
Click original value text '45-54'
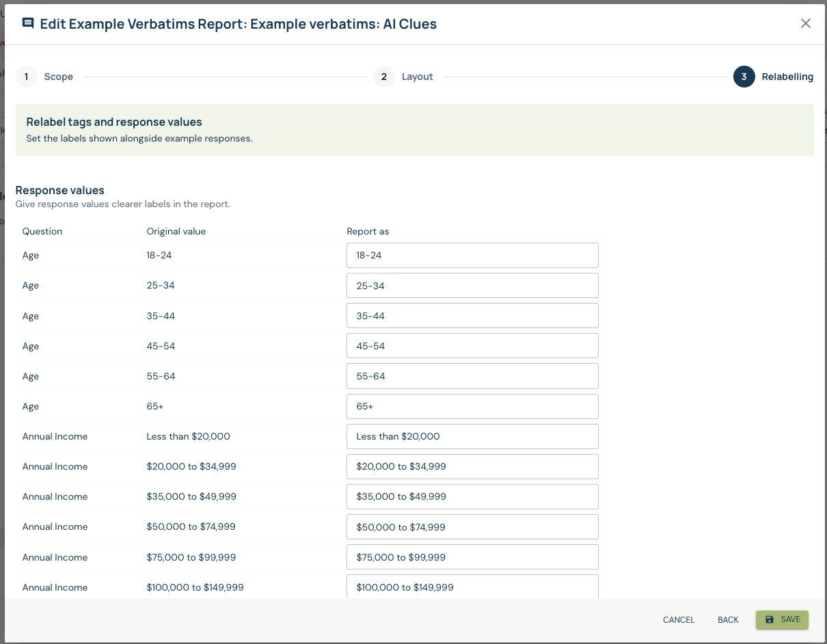(161, 346)
